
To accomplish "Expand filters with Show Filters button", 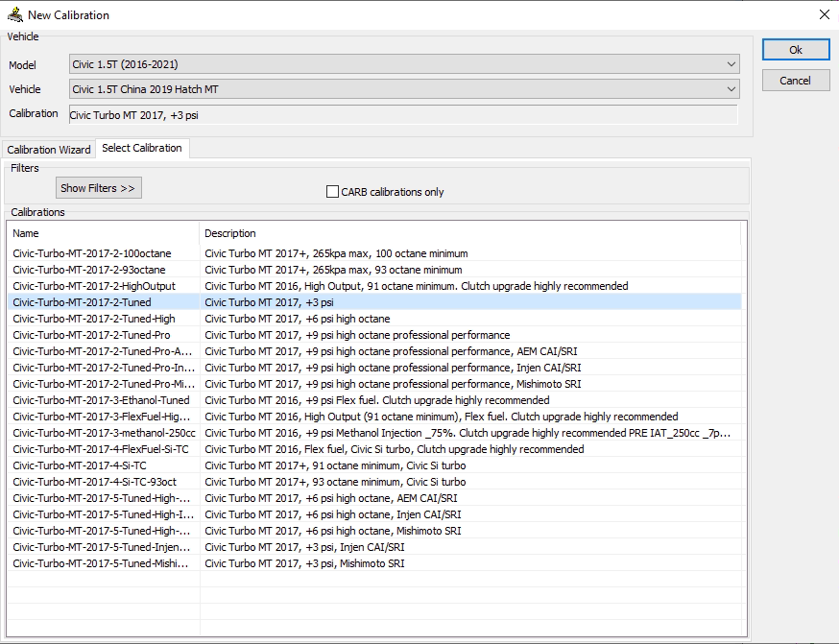I will point(98,188).
